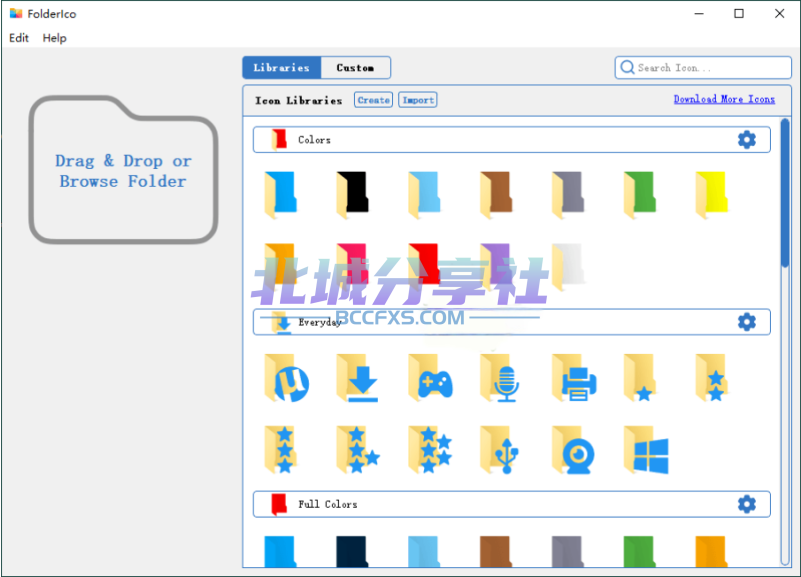
Task: Select the brown folder in Colors library
Action: 497,194
